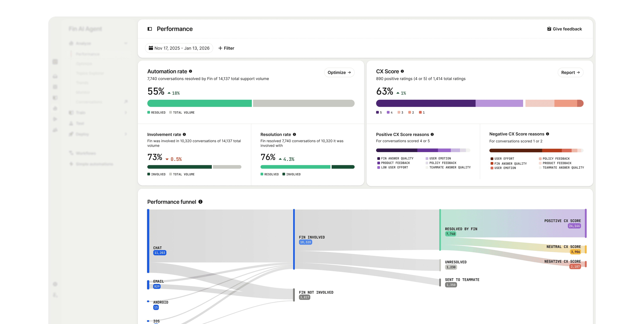Click the INVOLVED legend under Involvement rate

156,174
